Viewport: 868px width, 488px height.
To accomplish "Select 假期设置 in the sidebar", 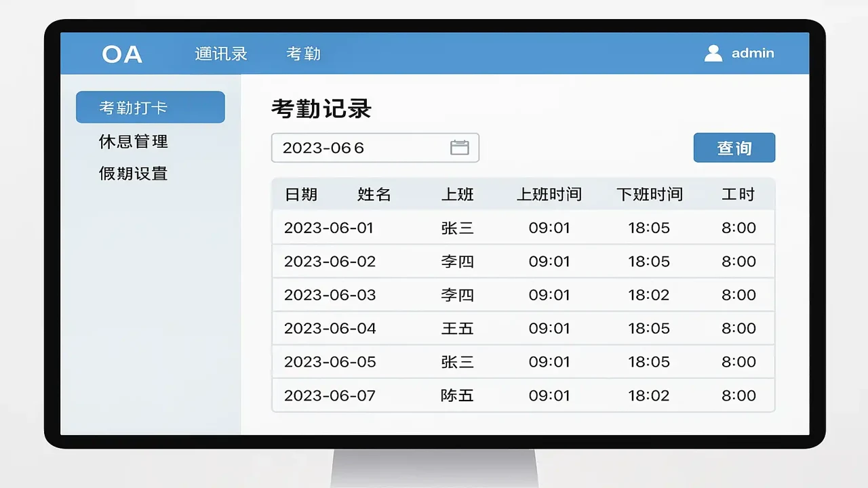I will point(134,174).
